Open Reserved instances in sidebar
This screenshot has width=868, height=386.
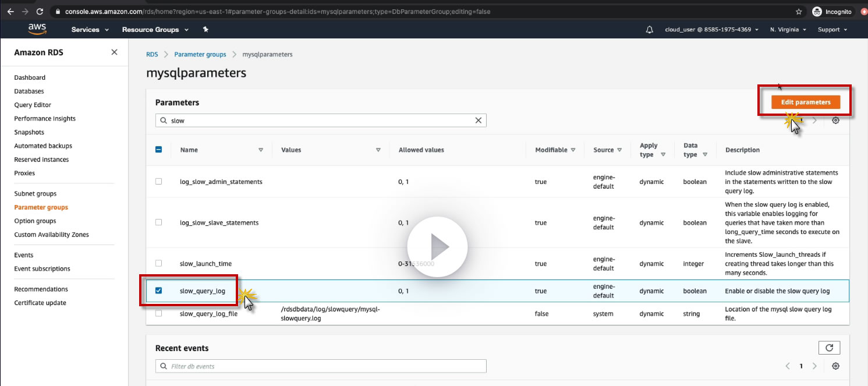[41, 160]
